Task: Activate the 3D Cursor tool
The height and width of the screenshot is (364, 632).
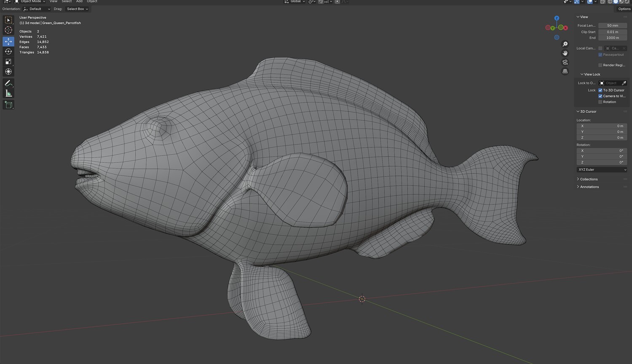Action: (x=8, y=30)
